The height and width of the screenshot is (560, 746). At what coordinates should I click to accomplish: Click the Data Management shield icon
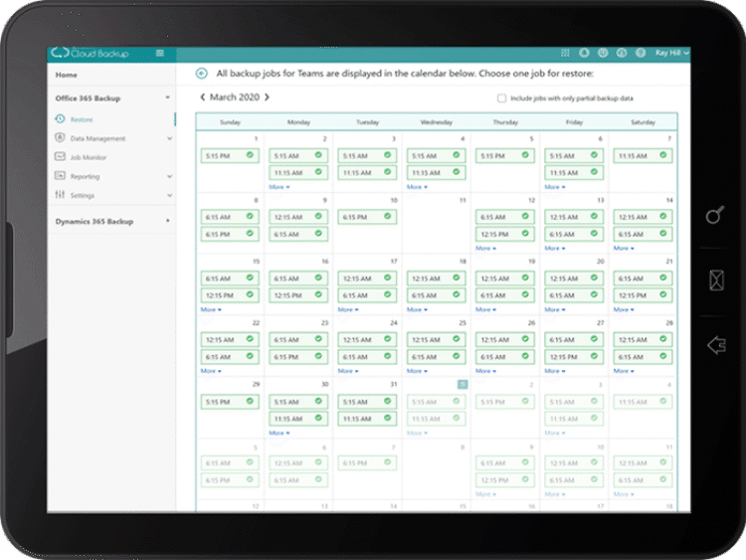(60, 138)
